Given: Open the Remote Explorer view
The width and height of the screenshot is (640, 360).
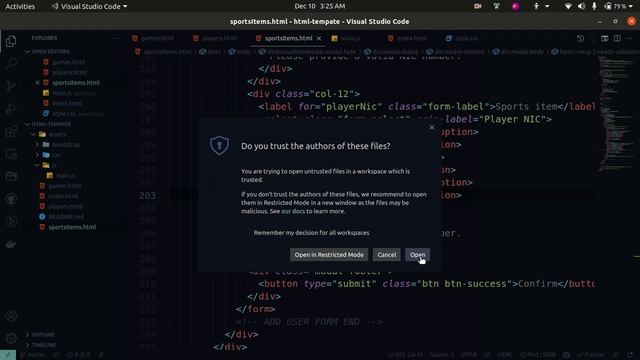Looking at the screenshot, I should pyautogui.click(x=11, y=154).
